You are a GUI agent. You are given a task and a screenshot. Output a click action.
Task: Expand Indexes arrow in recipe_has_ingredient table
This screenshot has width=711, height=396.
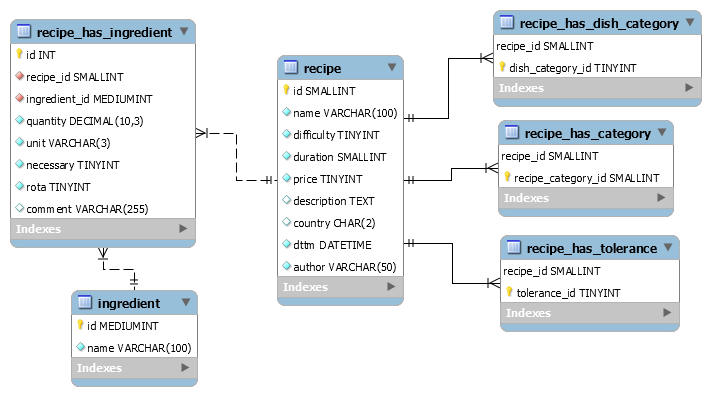click(x=183, y=228)
